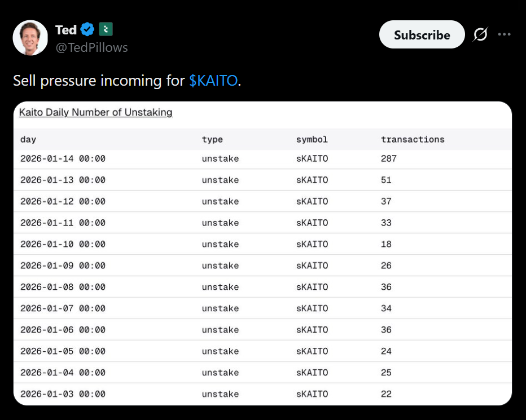The image size is (526, 420).
Task: Click the blue verified checkmark badge
Action: pos(87,29)
